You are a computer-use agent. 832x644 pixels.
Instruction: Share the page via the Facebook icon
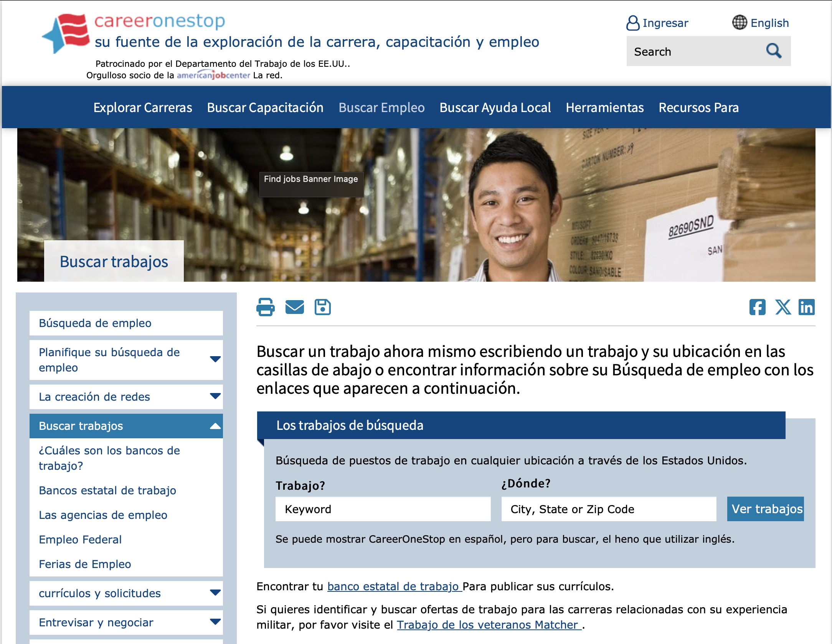[x=758, y=307]
